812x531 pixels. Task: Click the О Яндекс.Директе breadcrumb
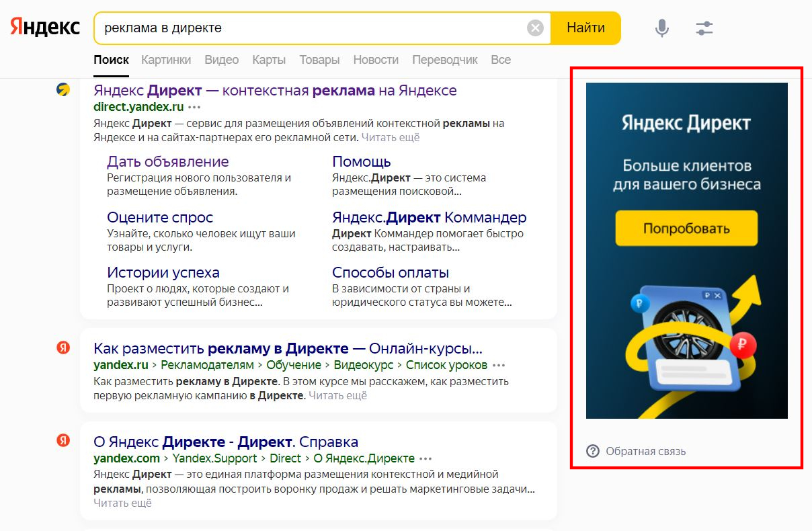point(364,458)
